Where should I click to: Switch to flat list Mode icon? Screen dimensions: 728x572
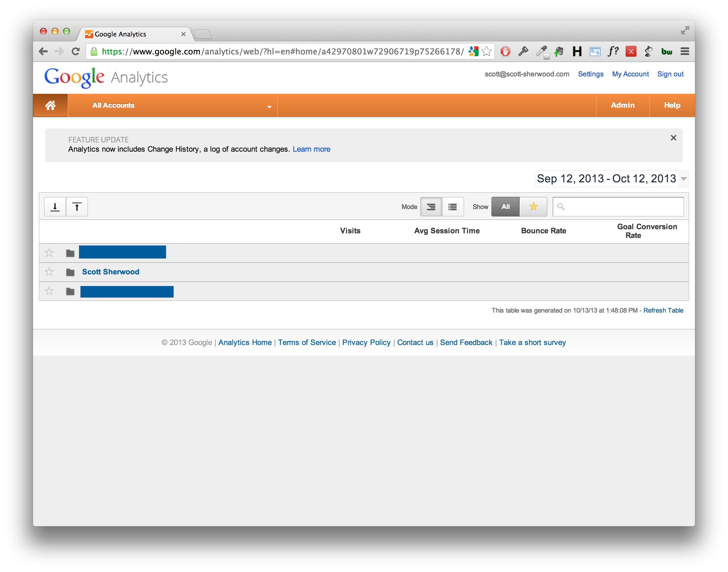[453, 207]
